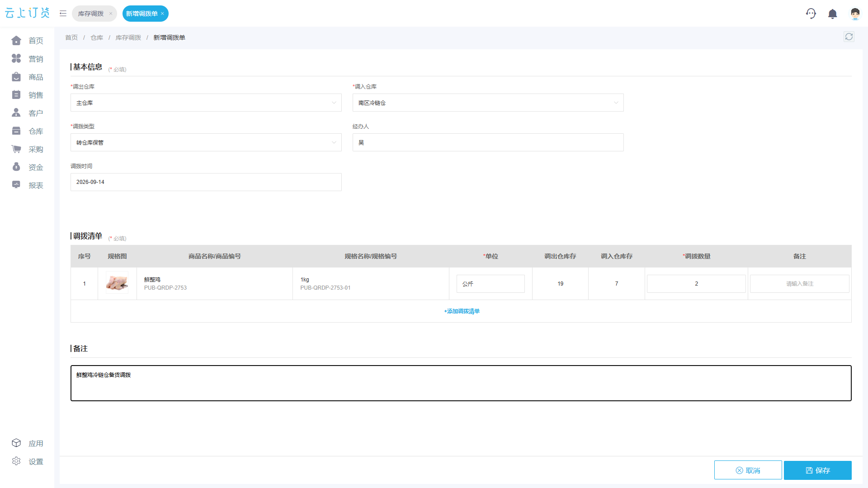Open the 设置 settings sidebar item
Viewport: 868px width, 488px height.
pyautogui.click(x=27, y=461)
